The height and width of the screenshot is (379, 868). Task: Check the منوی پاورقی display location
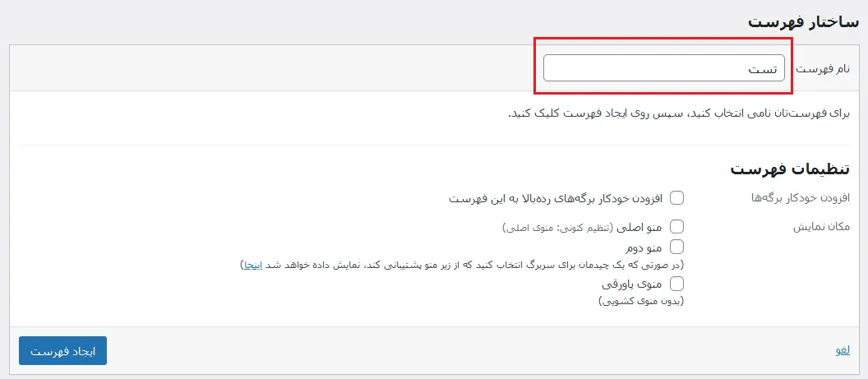click(677, 284)
